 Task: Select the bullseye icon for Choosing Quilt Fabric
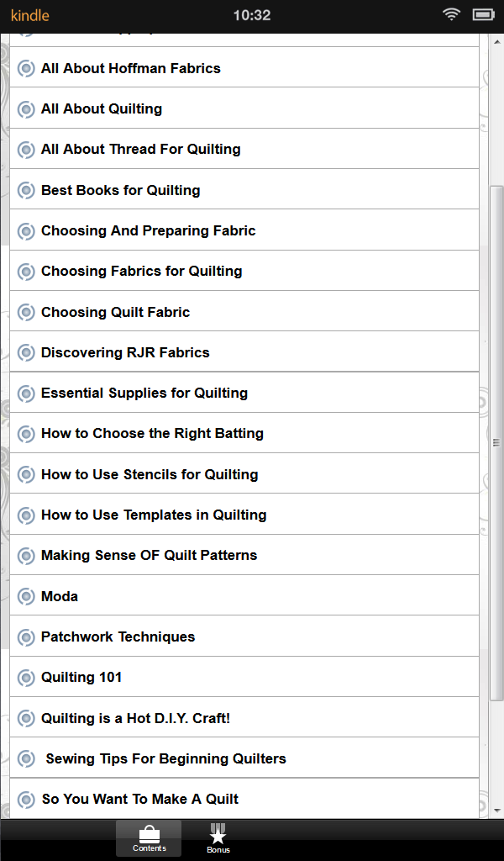pyautogui.click(x=26, y=311)
